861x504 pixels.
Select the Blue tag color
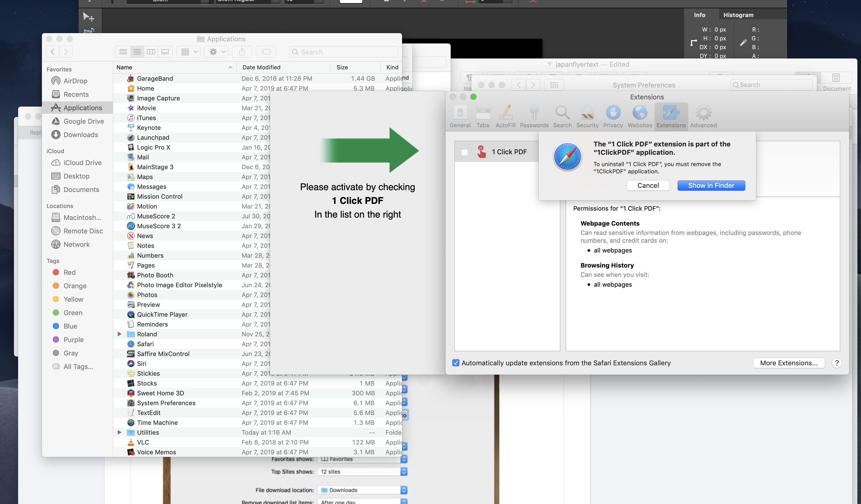(70, 326)
